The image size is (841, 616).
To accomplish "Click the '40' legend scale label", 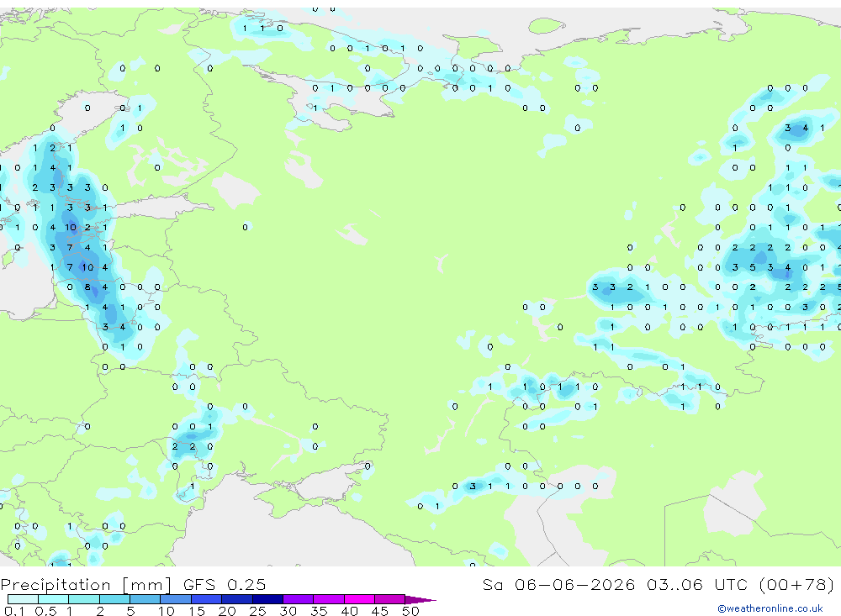I will [349, 611].
